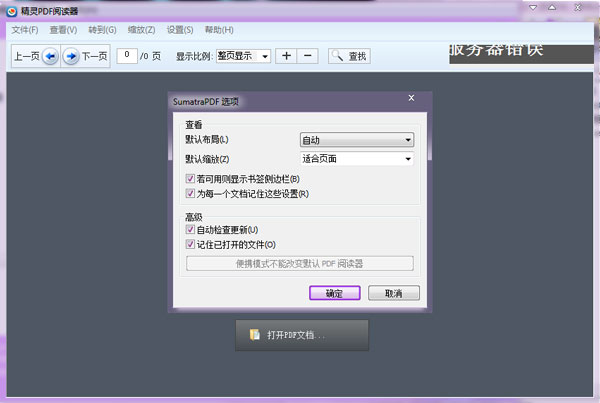The width and height of the screenshot is (600, 403).
Task: Open the 转到(G) menu
Action: pyautogui.click(x=103, y=30)
